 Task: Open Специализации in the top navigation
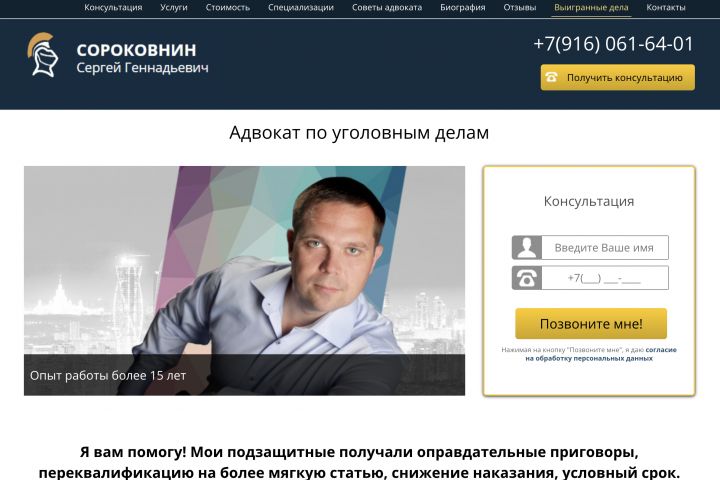coord(301,7)
